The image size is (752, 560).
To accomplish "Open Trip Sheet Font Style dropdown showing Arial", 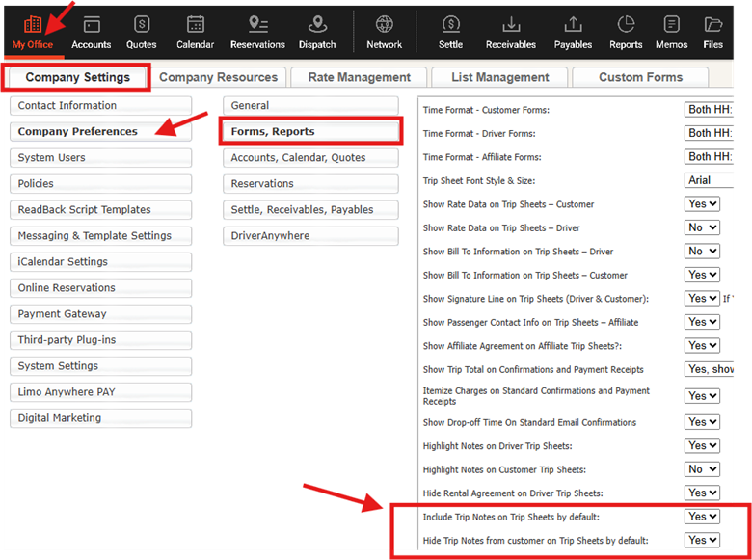I will click(709, 180).
